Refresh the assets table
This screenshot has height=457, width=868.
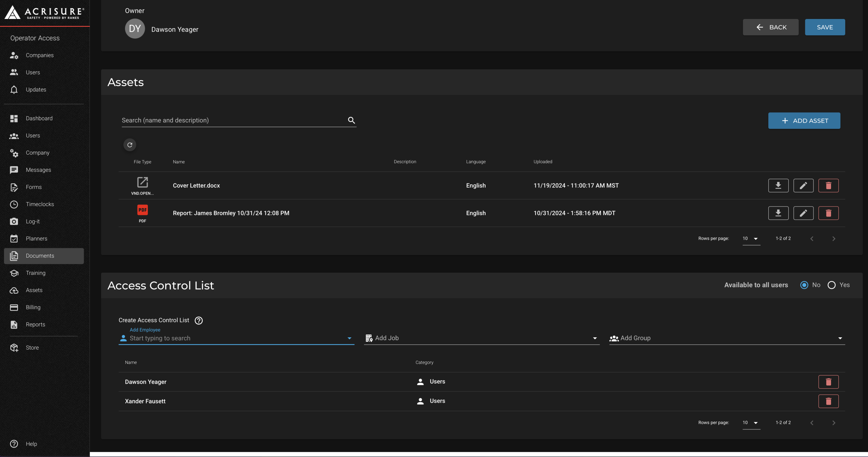pyautogui.click(x=130, y=145)
